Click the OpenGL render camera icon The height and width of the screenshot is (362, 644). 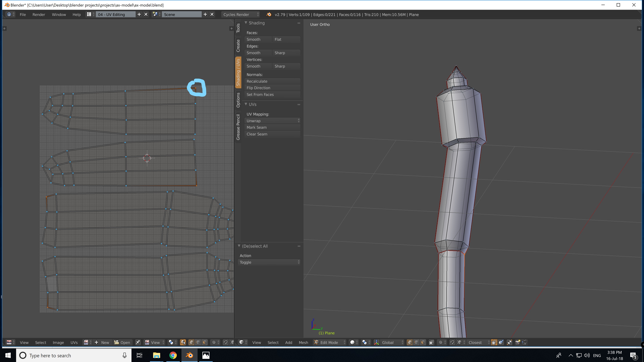pyautogui.click(x=518, y=342)
